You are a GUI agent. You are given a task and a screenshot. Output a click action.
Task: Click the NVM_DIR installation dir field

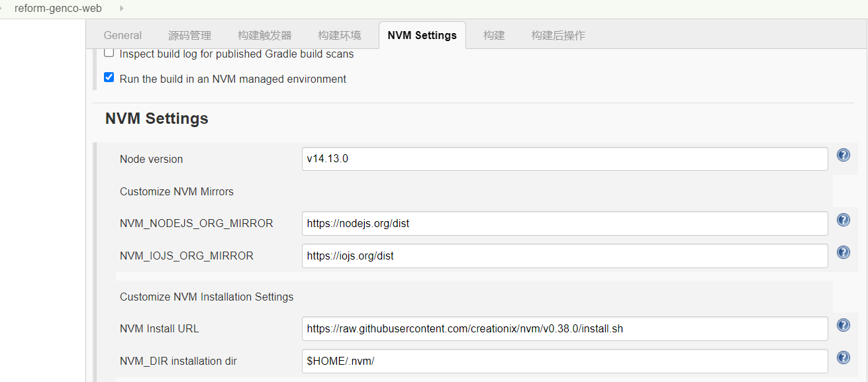click(x=564, y=361)
